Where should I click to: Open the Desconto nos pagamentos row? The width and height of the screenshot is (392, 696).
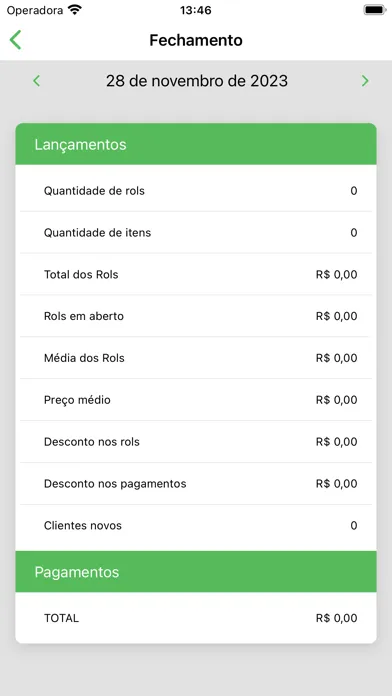(x=196, y=483)
